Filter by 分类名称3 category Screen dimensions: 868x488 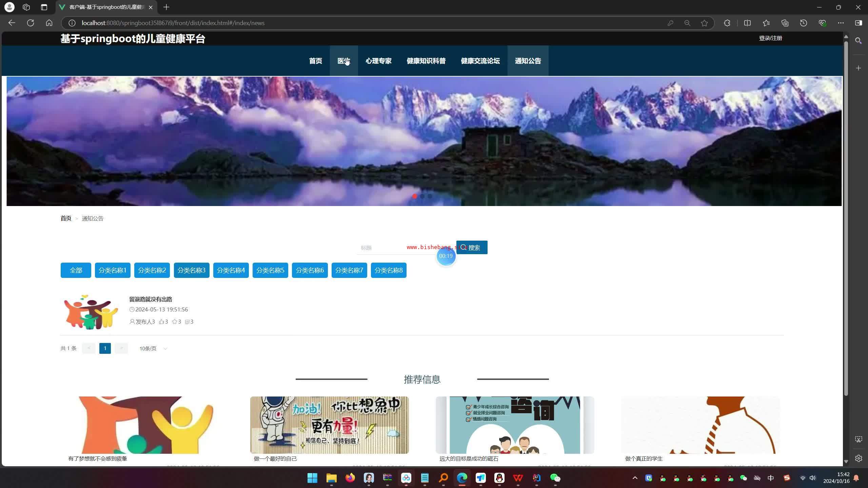[x=191, y=270]
